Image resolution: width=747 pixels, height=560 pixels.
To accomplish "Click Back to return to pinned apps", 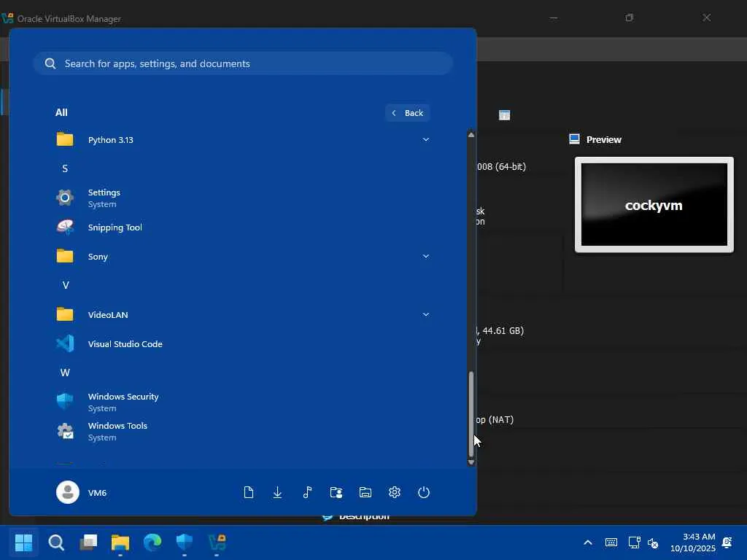I will coord(408,113).
